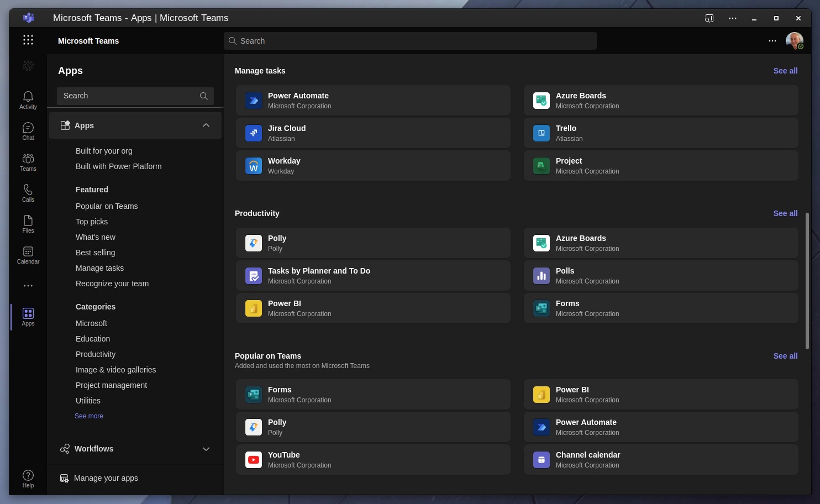This screenshot has height=504, width=820.
Task: Click the See more categories link
Action: coord(89,416)
